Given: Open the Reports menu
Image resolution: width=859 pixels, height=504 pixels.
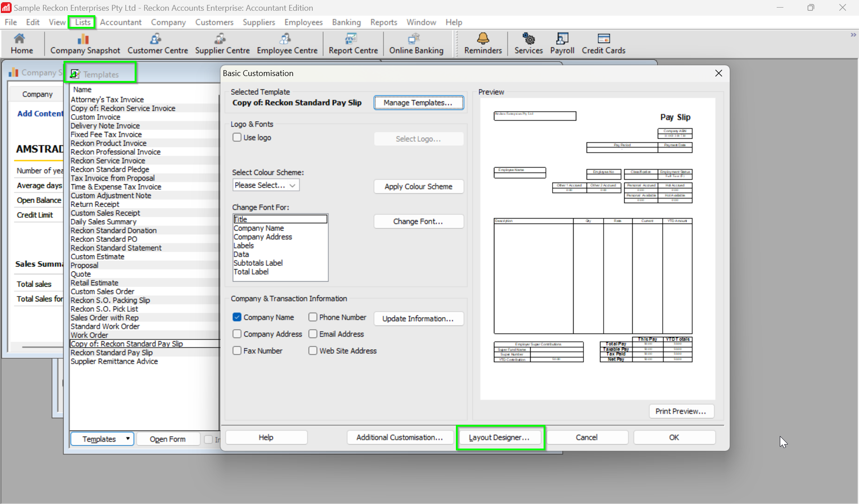Looking at the screenshot, I should click(x=383, y=22).
